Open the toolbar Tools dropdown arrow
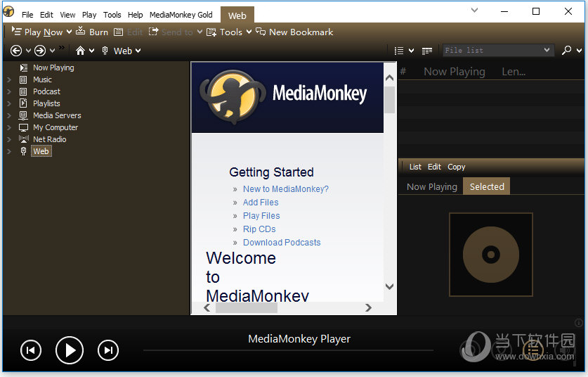Image resolution: width=588 pixels, height=377 pixels. pos(249,32)
